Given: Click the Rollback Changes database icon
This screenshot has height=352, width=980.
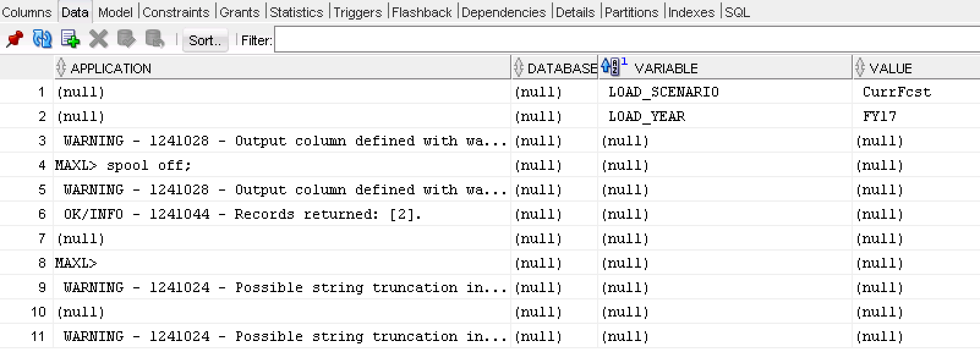Looking at the screenshot, I should [155, 40].
